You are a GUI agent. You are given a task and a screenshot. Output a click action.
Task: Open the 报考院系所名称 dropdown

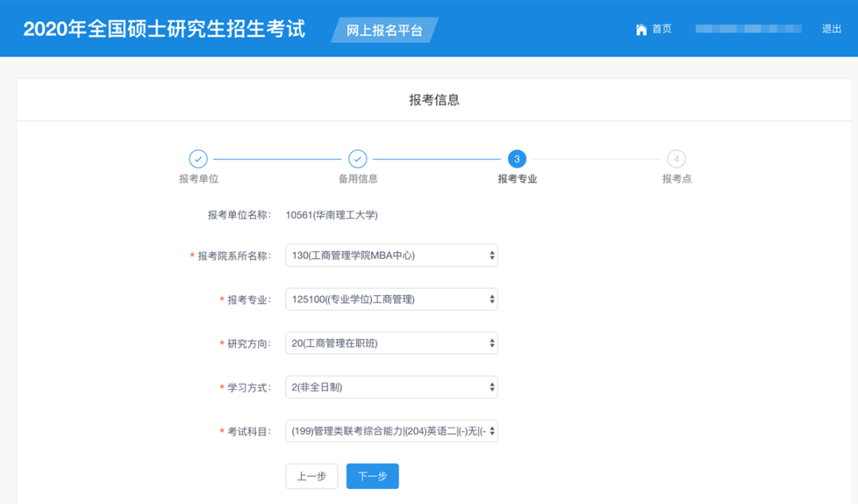(392, 255)
